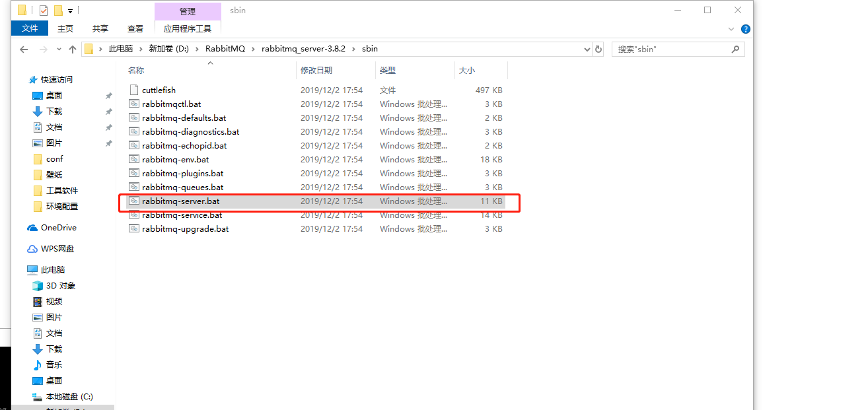
Task: Switch to the 共享 ribbon tab
Action: pos(100,28)
